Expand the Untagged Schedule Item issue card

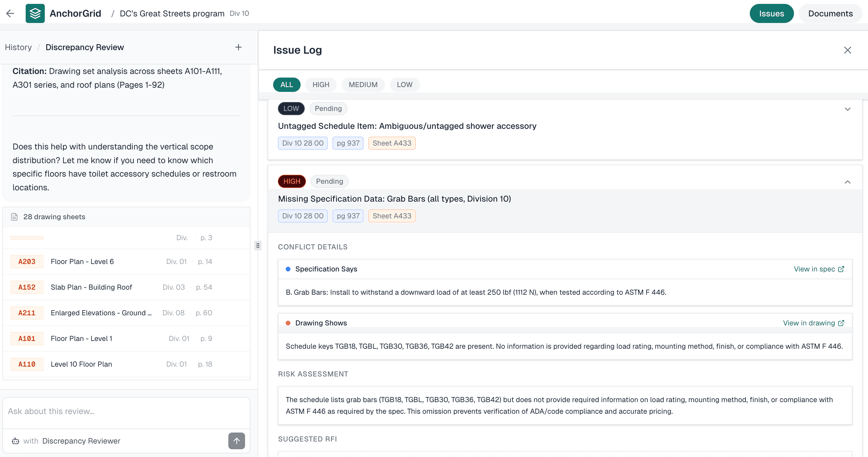(x=848, y=109)
